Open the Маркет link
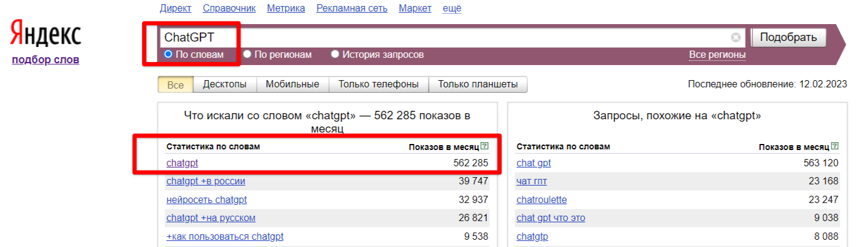The width and height of the screenshot is (868, 247). [415, 8]
